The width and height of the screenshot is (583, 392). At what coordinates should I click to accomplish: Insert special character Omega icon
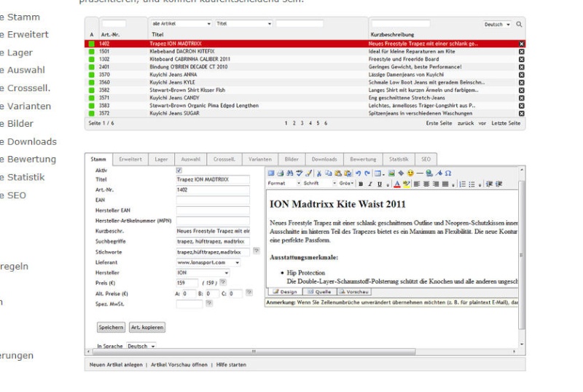click(448, 173)
